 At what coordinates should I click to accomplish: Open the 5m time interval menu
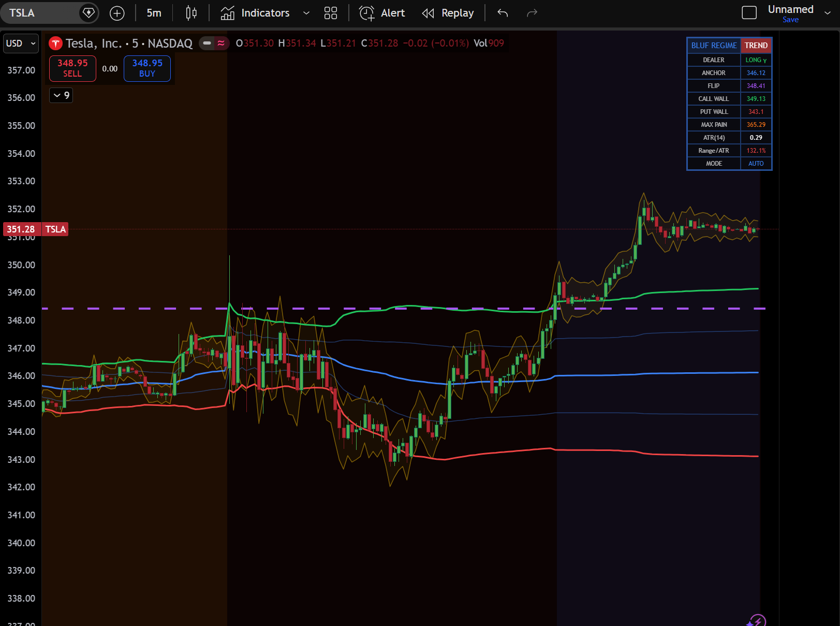(154, 13)
